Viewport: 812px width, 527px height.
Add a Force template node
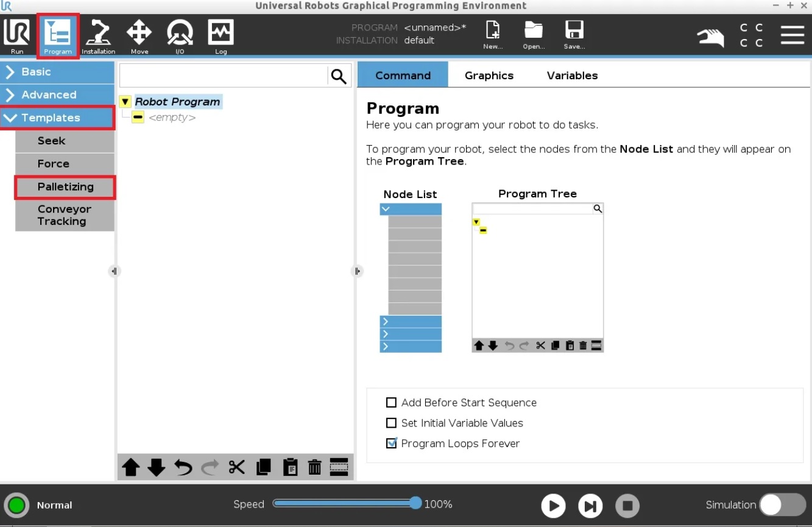pyautogui.click(x=65, y=164)
